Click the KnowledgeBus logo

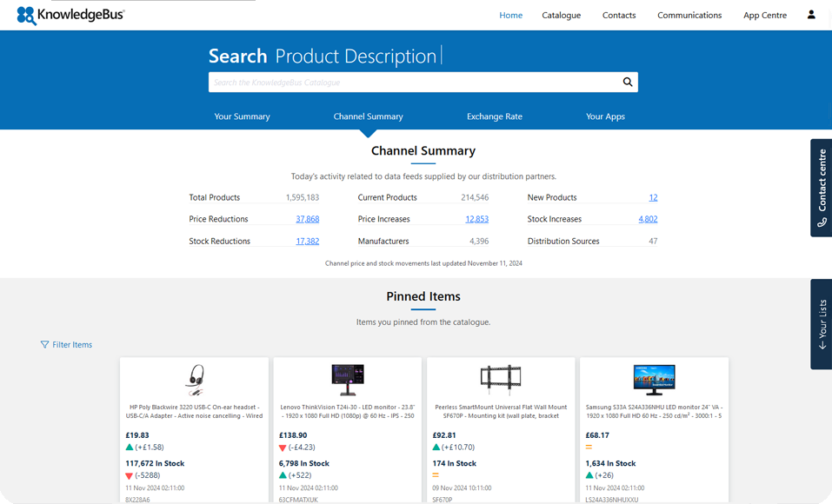[x=70, y=16]
